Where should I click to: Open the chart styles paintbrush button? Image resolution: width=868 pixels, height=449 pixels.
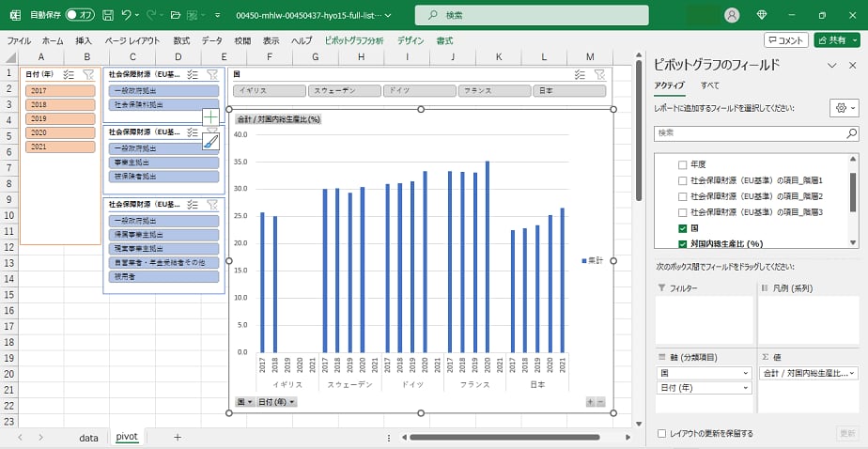(x=210, y=141)
